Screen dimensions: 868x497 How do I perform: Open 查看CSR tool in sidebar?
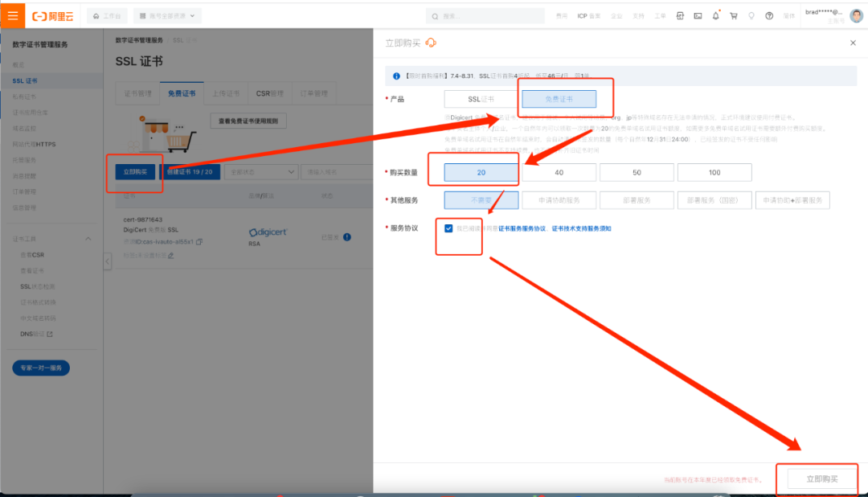32,255
